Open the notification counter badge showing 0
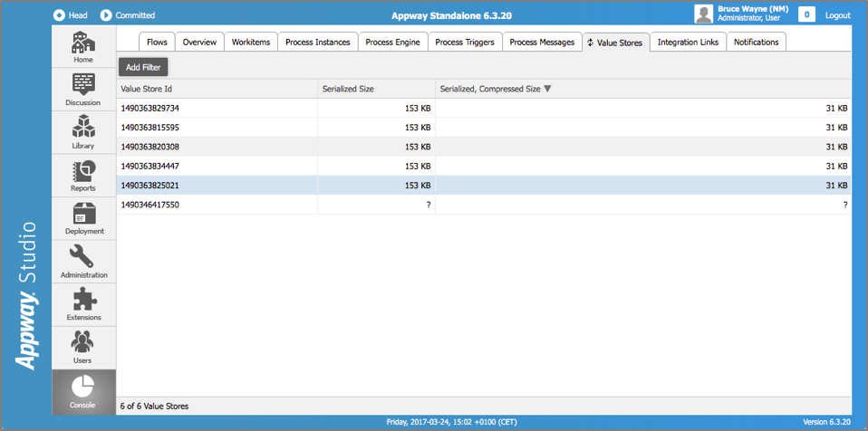Image resolution: width=868 pixels, height=431 pixels. 806,14
